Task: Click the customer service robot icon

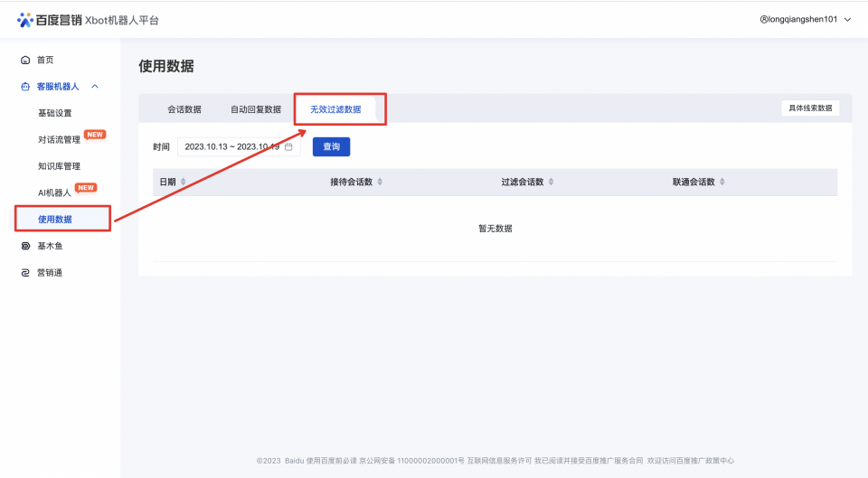Action: (25, 87)
